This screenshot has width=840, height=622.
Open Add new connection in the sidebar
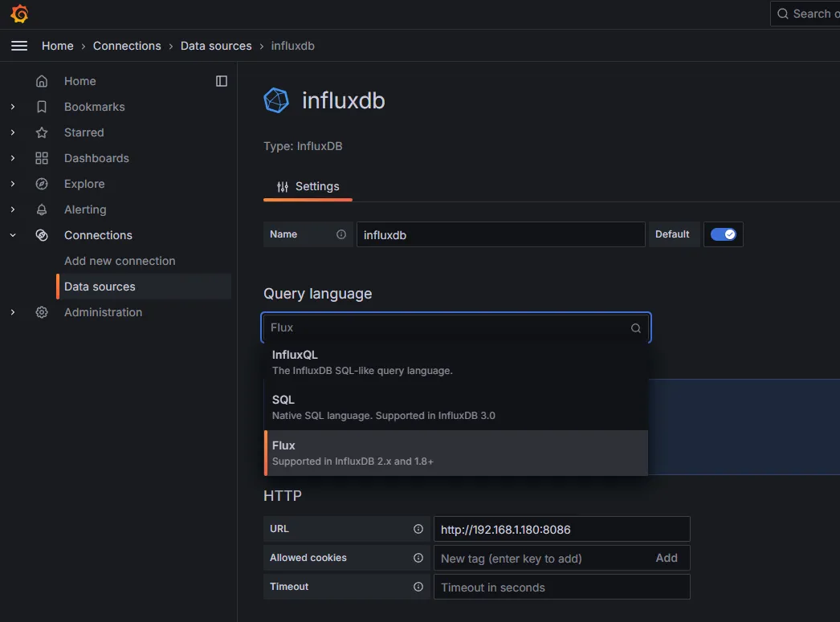120,261
